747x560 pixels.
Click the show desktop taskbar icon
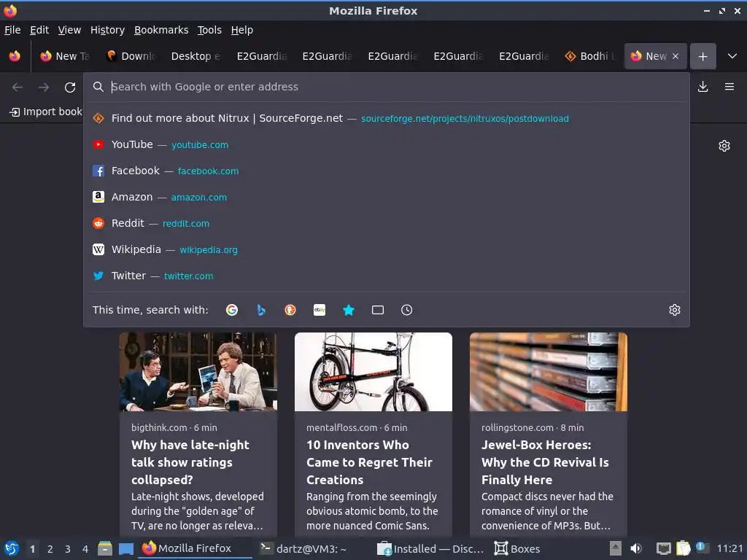pyautogui.click(x=126, y=548)
